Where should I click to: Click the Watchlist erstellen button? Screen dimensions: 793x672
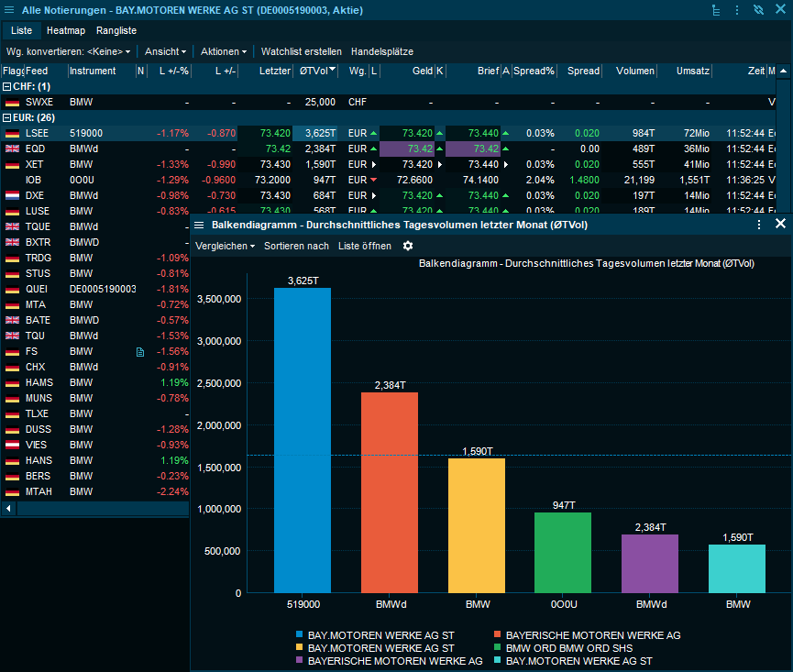(x=301, y=51)
